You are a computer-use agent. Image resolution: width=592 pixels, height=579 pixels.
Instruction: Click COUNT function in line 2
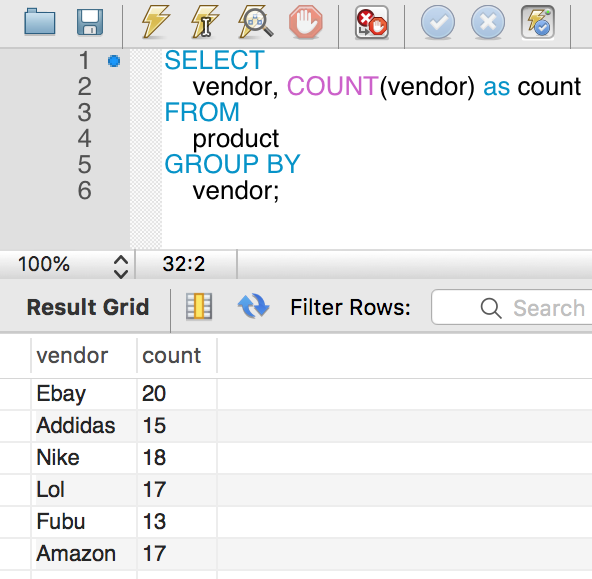tap(333, 86)
